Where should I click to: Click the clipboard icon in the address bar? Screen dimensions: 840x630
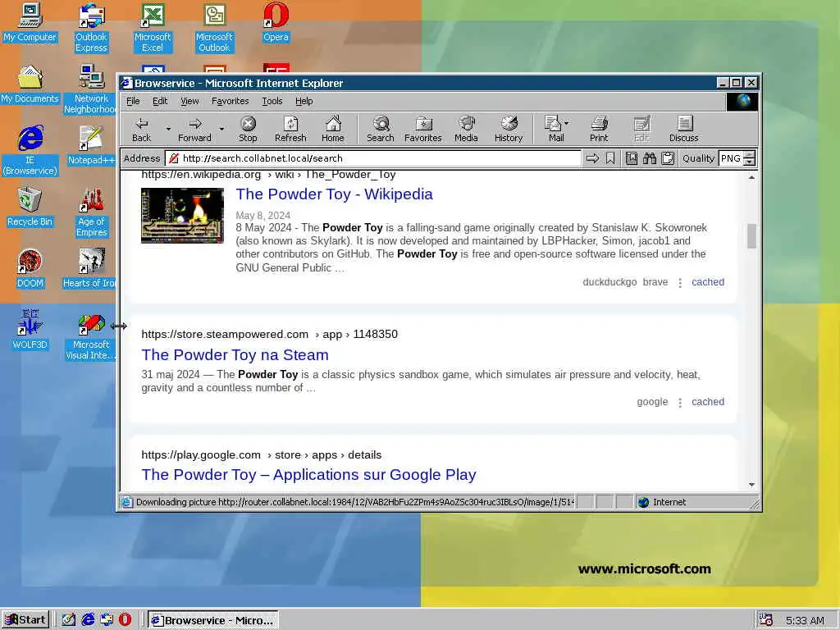coord(668,158)
